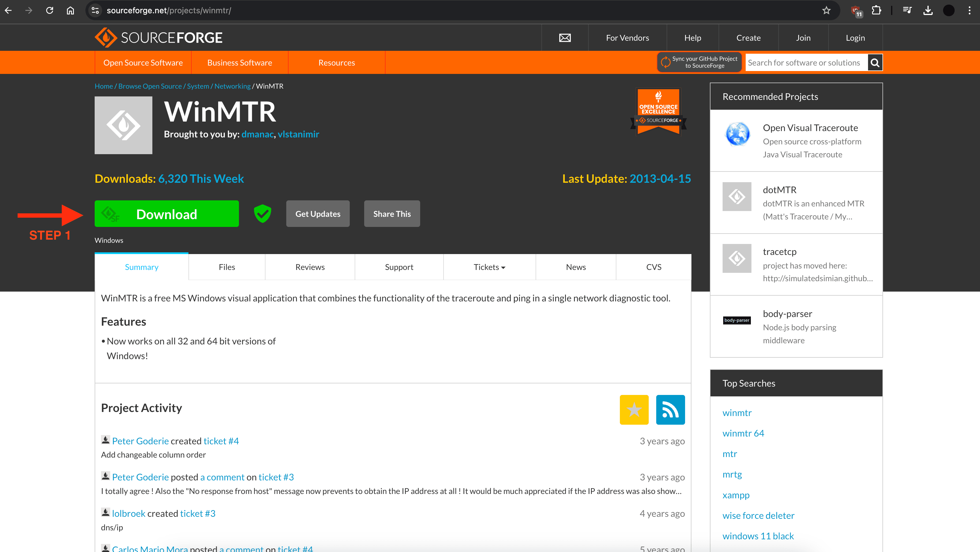Open the browser extensions puzzle icon

click(x=876, y=10)
